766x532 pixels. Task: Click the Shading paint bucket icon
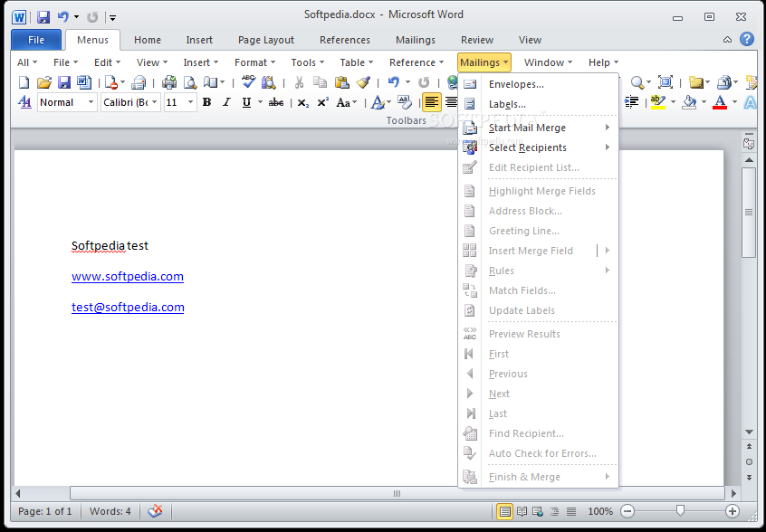689,102
